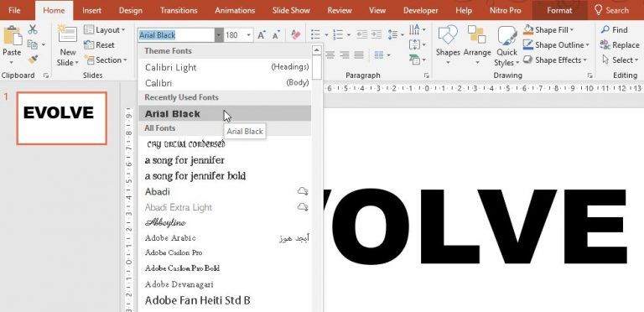The width and height of the screenshot is (644, 312).
Task: Click the Center alignment icon
Action: click(x=330, y=55)
